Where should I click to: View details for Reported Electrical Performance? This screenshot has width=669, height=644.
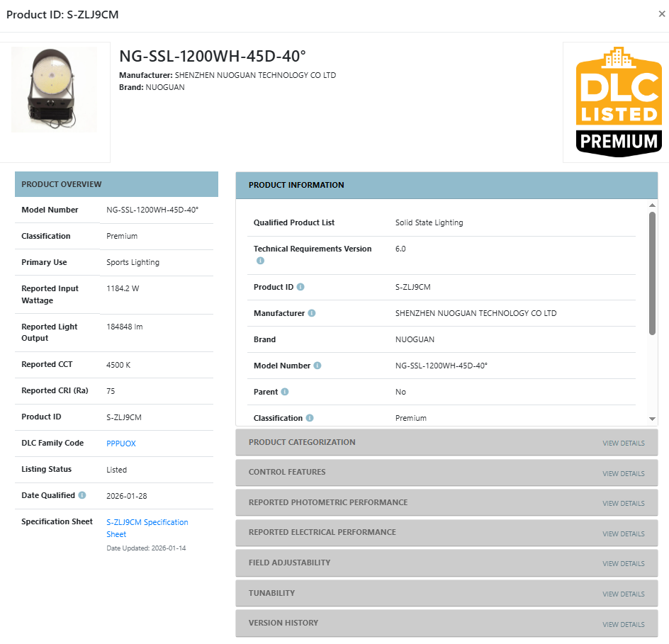623,533
